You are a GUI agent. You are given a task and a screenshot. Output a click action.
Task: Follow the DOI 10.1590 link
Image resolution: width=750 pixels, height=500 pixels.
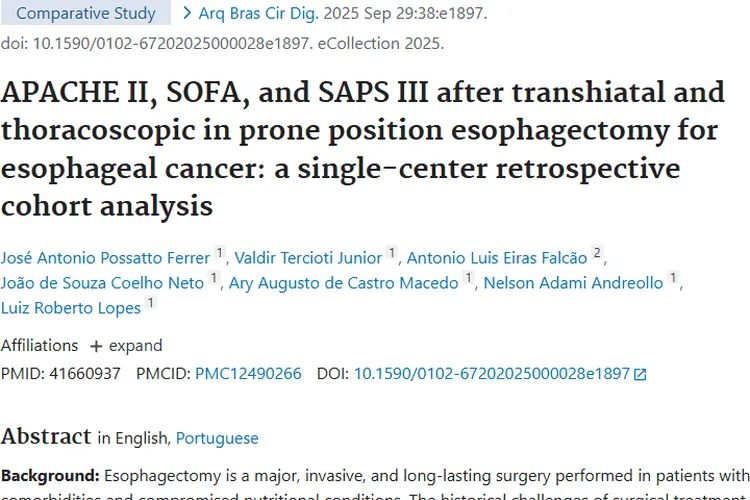coord(492,374)
